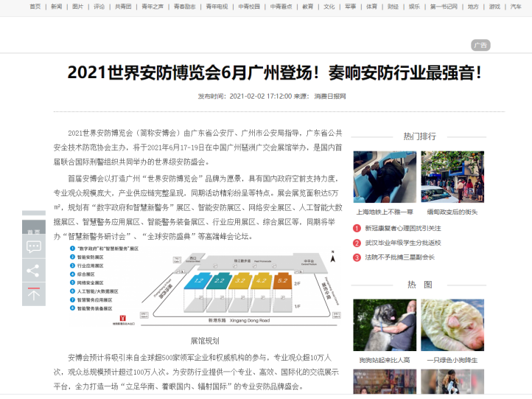Click the 热图 section heading
Screen dimensions: 532x399
click(x=419, y=285)
